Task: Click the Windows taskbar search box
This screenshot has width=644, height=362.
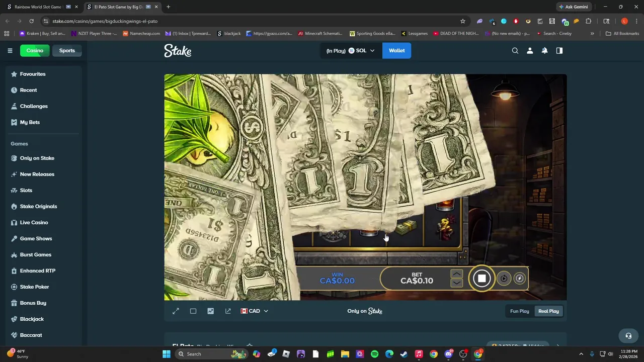Action: point(212,354)
